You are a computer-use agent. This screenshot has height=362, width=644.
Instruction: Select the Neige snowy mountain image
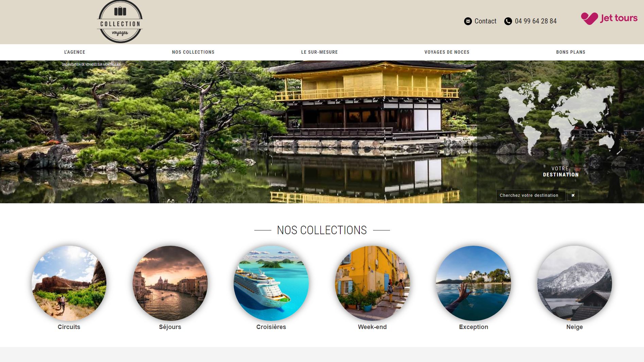574,283
